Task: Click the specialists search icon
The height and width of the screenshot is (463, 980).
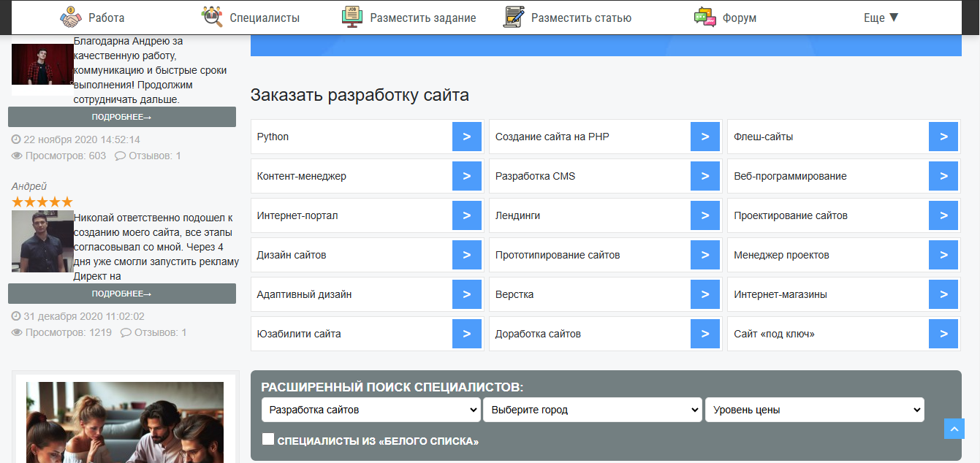Action: click(212, 17)
